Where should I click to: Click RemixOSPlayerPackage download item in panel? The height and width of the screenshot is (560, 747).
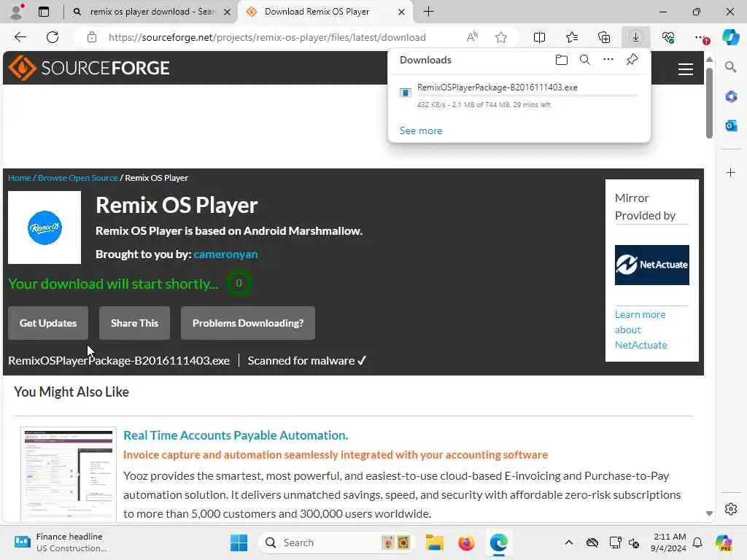click(519, 96)
